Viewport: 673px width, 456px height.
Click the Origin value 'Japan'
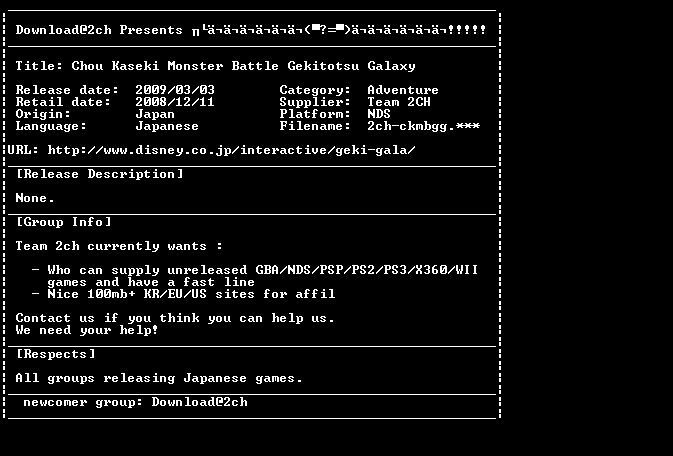point(155,114)
